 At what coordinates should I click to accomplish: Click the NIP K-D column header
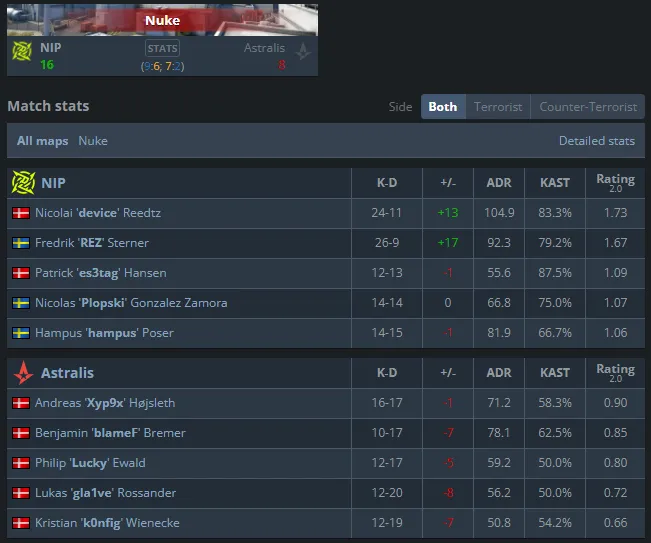coord(387,183)
